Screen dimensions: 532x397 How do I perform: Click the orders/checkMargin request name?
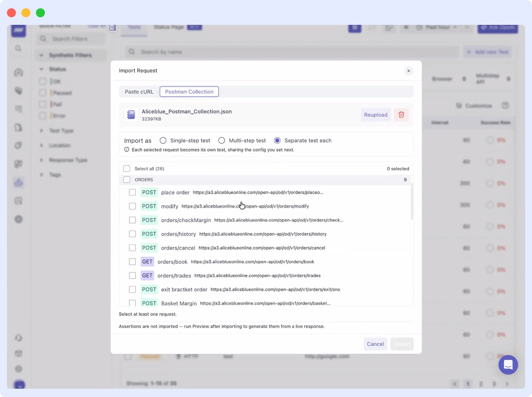(x=186, y=220)
